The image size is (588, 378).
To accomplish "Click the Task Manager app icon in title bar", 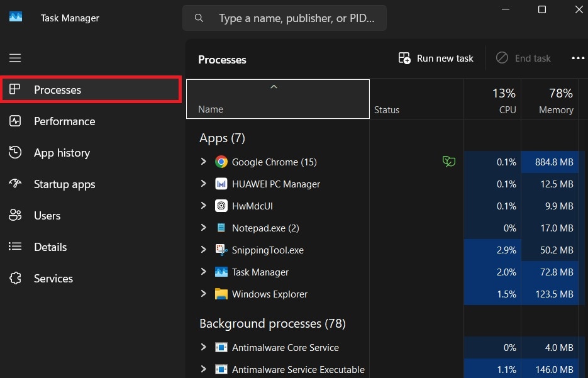I will [15, 16].
